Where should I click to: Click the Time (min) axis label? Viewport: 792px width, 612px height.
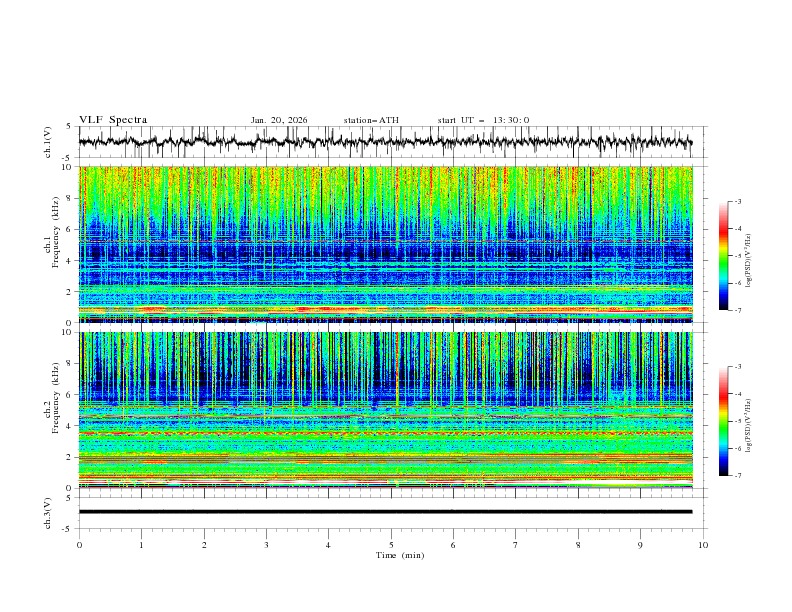coord(391,555)
